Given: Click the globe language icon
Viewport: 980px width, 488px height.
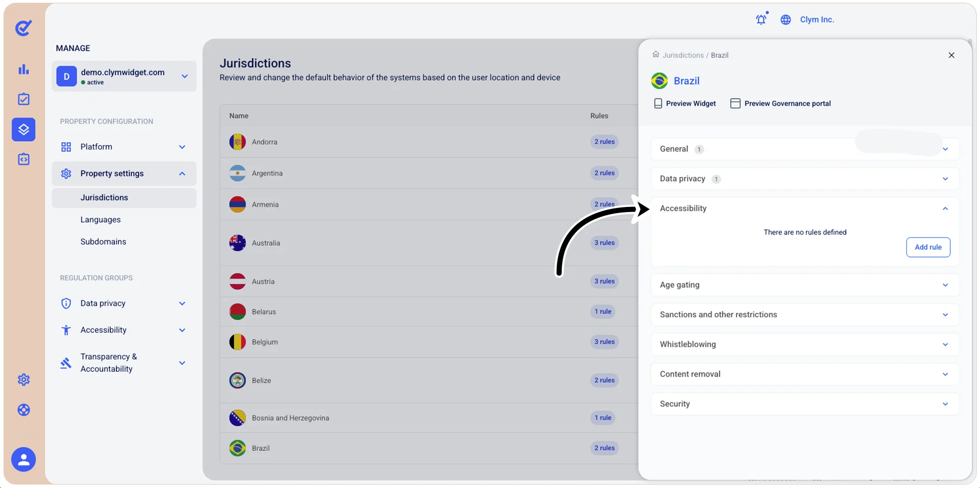Looking at the screenshot, I should tap(786, 19).
